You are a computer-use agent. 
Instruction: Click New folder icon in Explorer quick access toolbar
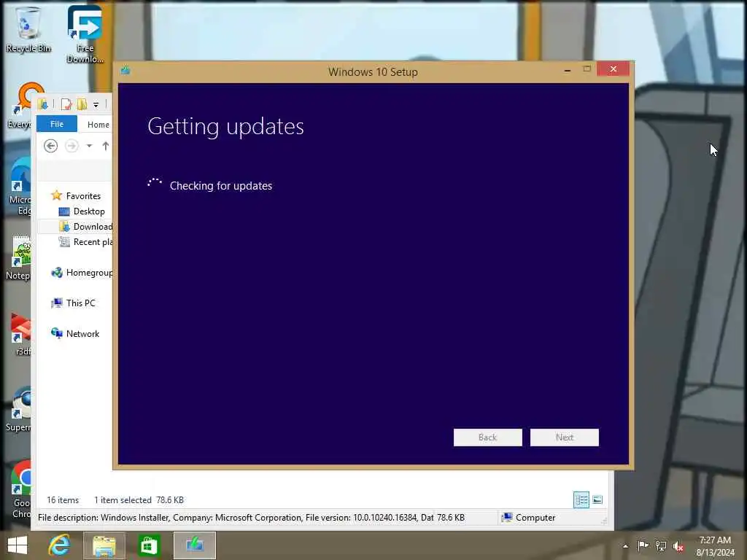coord(82,104)
